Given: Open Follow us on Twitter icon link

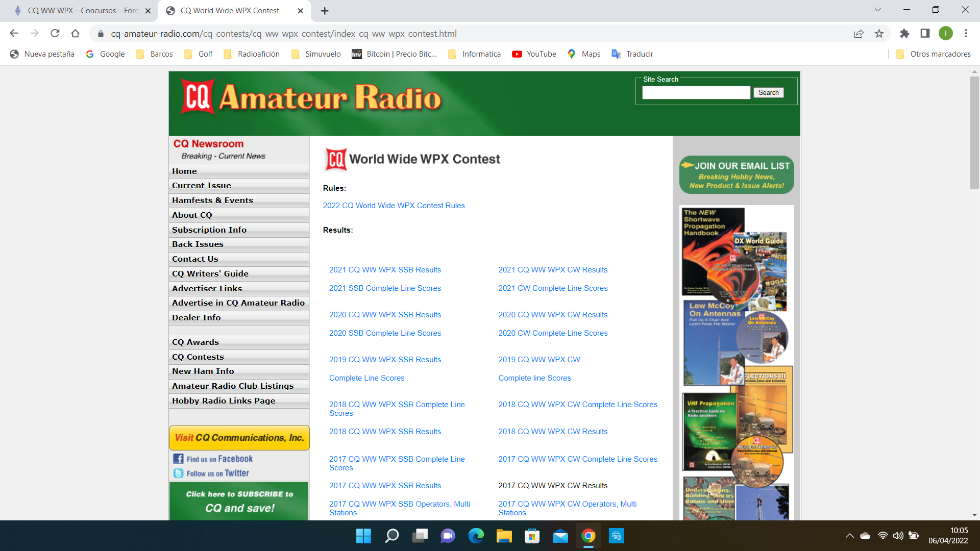Looking at the screenshot, I should tap(211, 473).
